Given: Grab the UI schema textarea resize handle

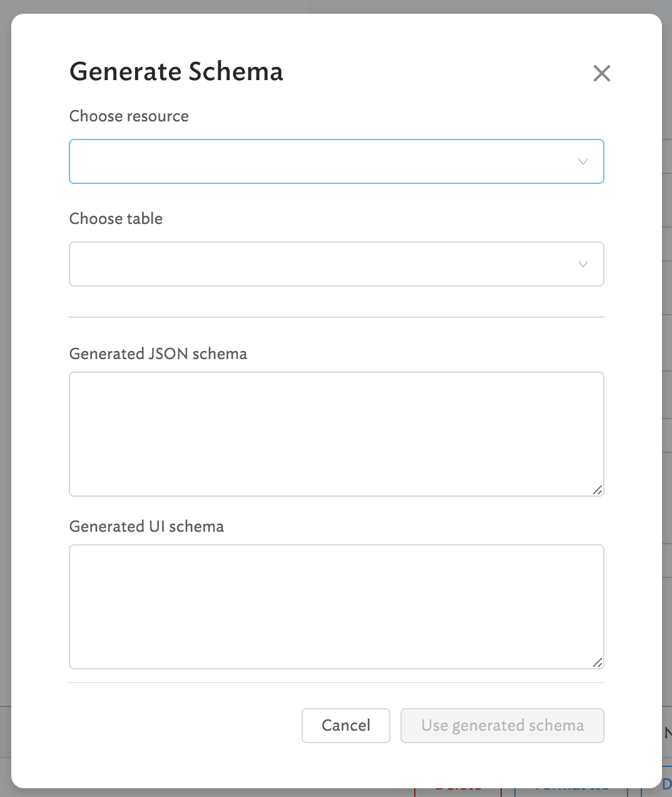Looking at the screenshot, I should (598, 662).
